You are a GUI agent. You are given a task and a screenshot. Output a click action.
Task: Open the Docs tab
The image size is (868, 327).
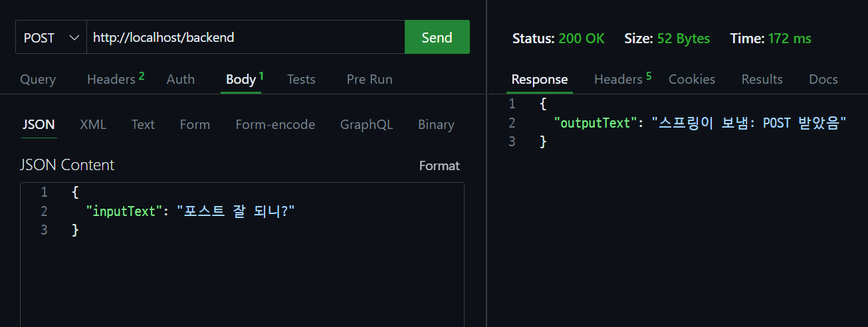[x=823, y=80]
